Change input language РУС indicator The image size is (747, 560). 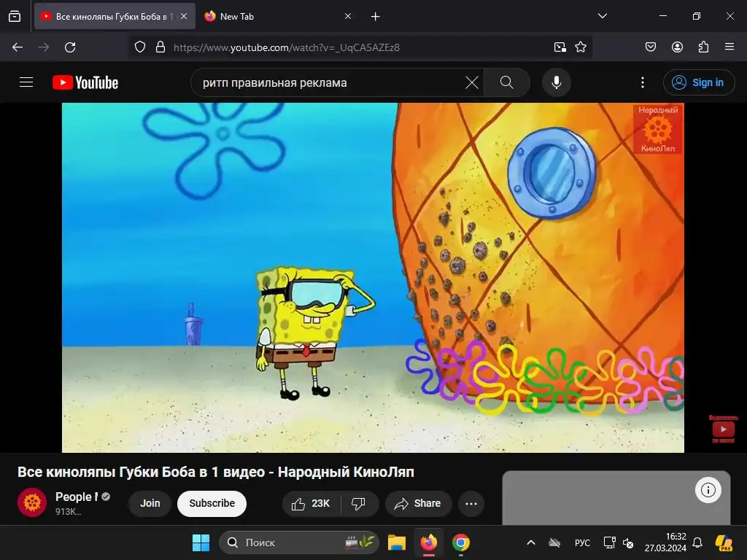[582, 542]
